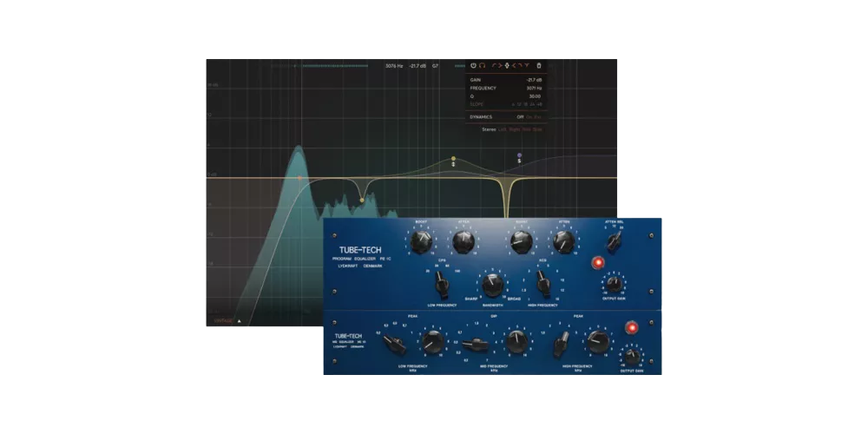Screen dimensions: 868x434
Task: Click the Low Frequency Peak gain knob
Action: (x=431, y=343)
